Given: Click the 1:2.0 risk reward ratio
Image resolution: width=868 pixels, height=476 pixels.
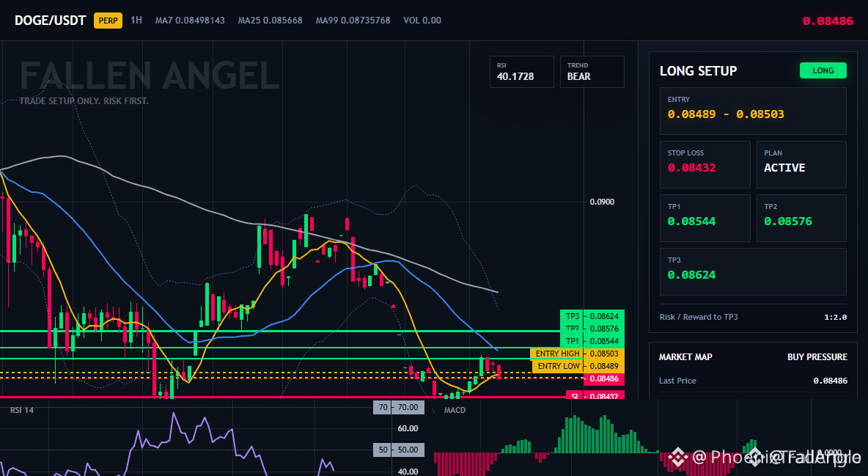Looking at the screenshot, I should 835,317.
